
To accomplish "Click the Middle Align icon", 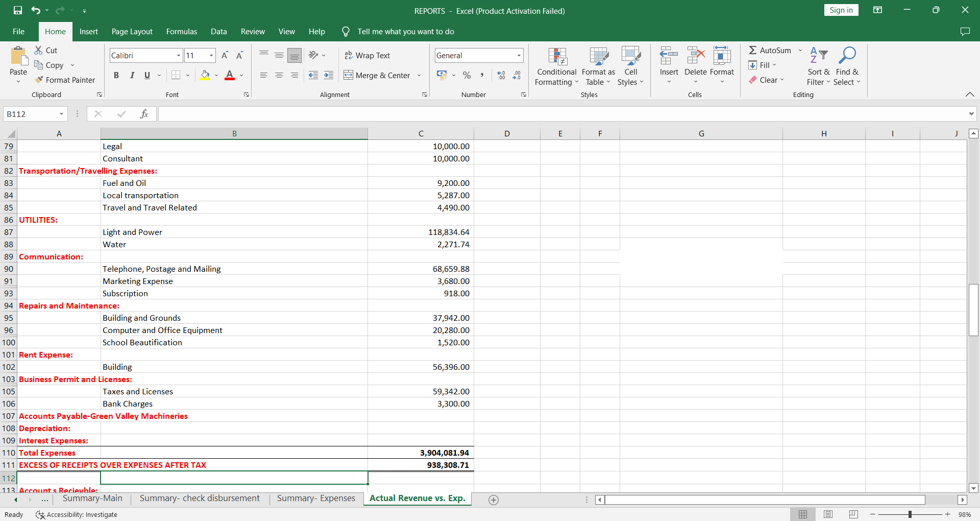I will click(x=279, y=55).
